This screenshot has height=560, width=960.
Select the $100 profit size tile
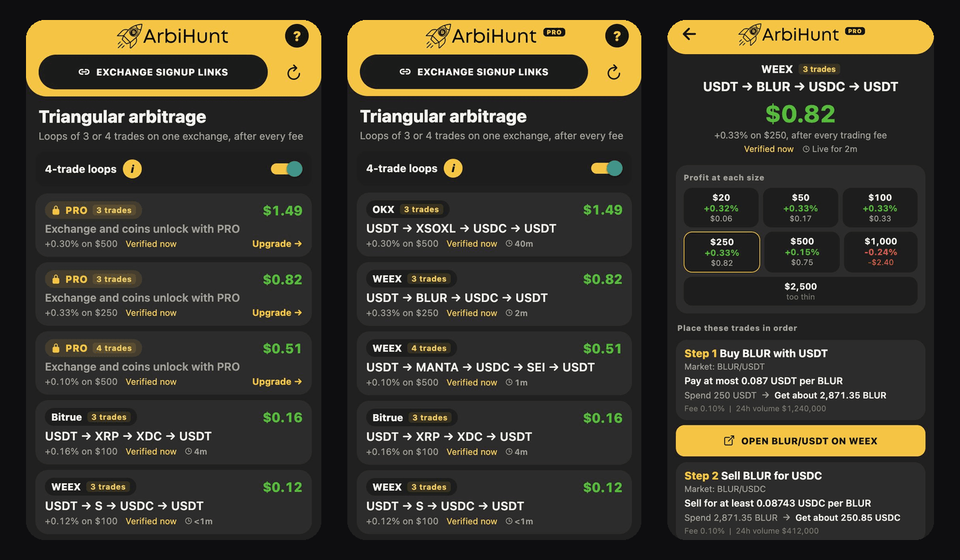pos(880,208)
